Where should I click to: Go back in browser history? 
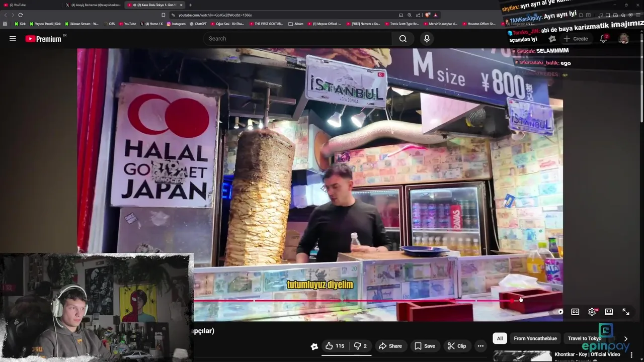coord(5,15)
